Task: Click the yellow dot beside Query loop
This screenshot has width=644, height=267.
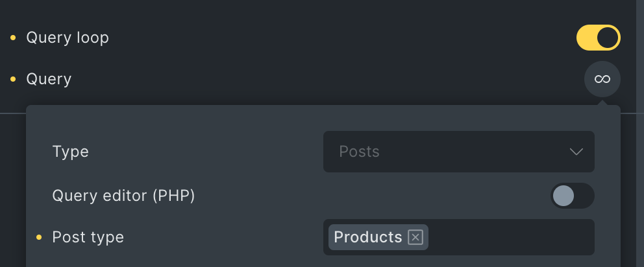Action: point(13,38)
